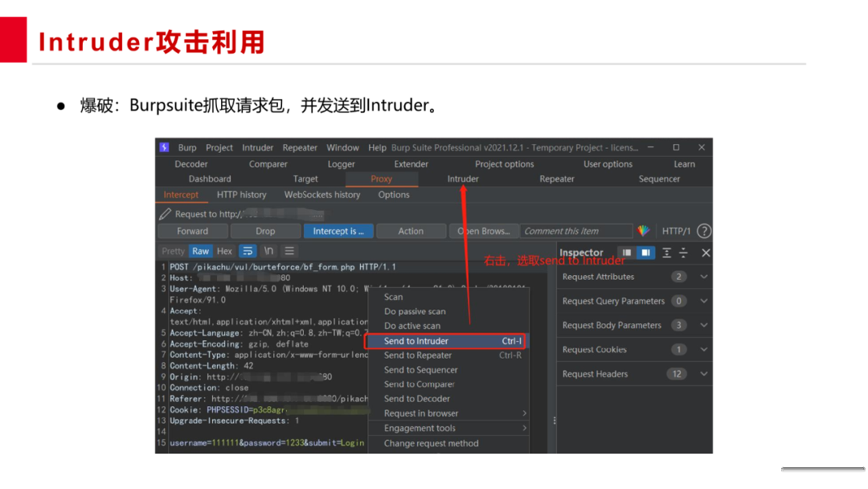Select Scan from context menu
The height and width of the screenshot is (489, 868).
[x=449, y=297]
